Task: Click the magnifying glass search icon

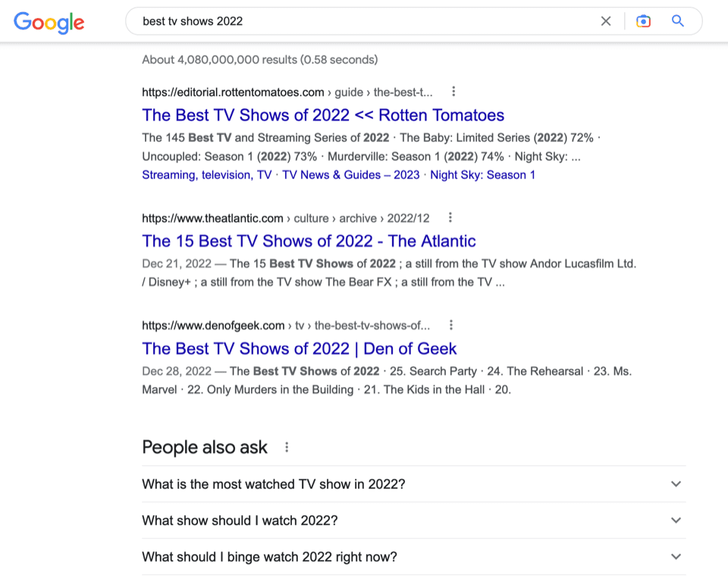Action: pyautogui.click(x=677, y=21)
